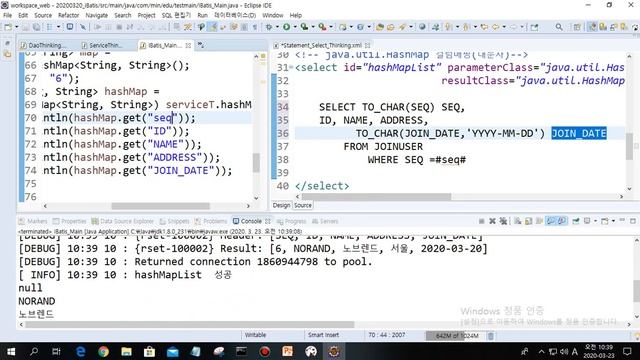The width and height of the screenshot is (640, 360).
Task: Click the Open Perspective icon
Action: (577, 27)
